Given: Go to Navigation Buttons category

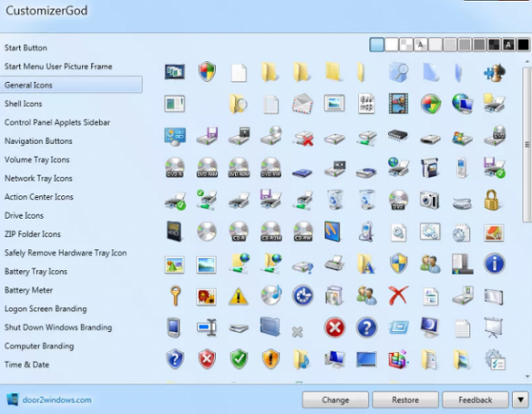Looking at the screenshot, I should point(39,141).
